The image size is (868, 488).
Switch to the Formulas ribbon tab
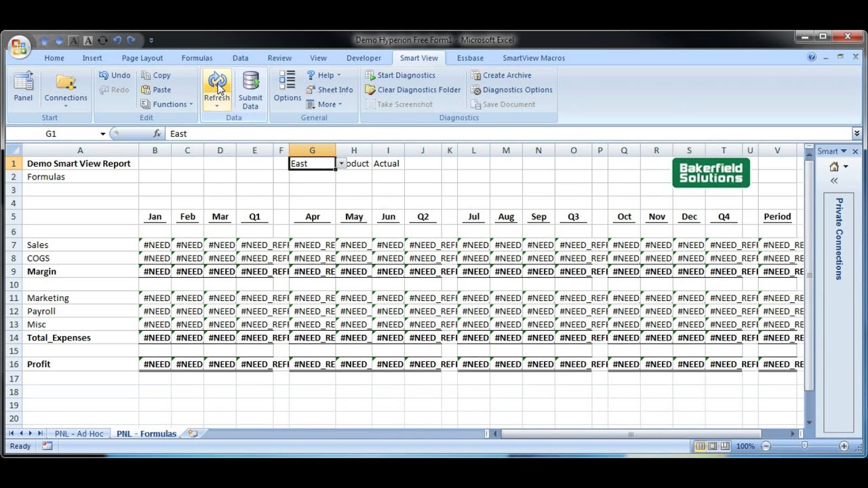197,58
